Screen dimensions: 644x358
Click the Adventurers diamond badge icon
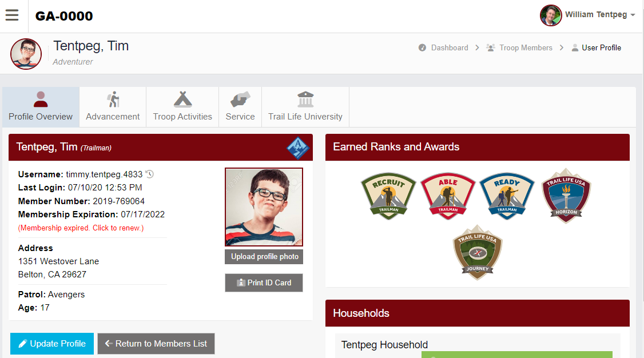click(x=298, y=148)
